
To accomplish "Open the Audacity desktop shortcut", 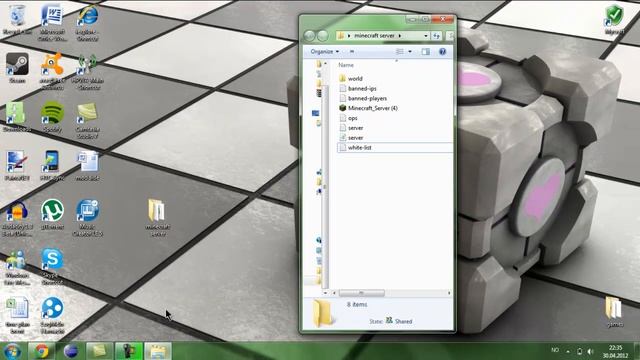I will tap(17, 218).
